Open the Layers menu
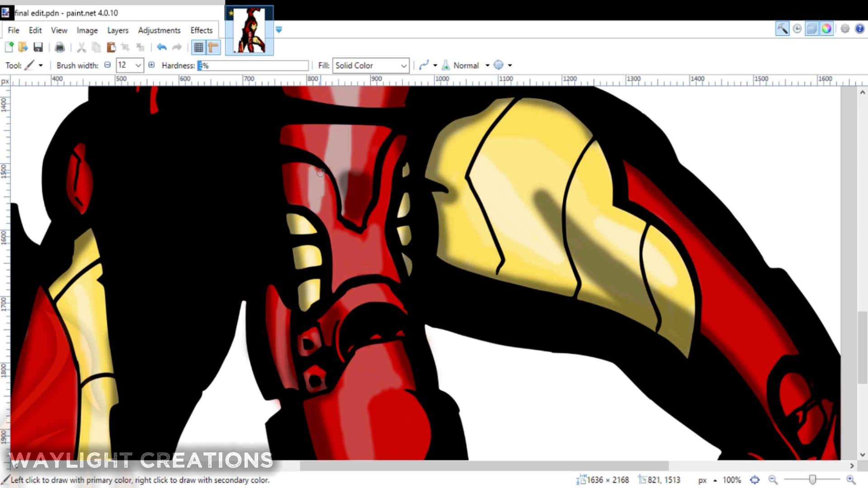The height and width of the screenshot is (488, 868). point(118,30)
